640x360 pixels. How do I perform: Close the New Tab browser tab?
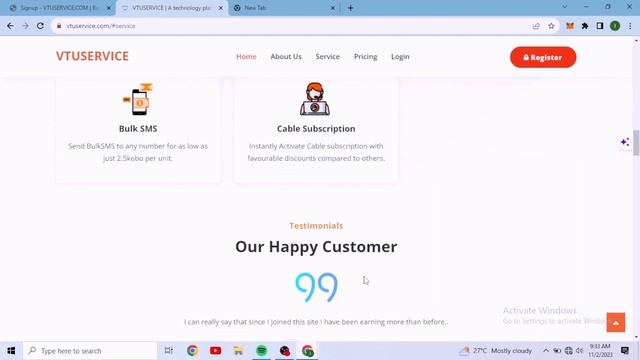332,8
